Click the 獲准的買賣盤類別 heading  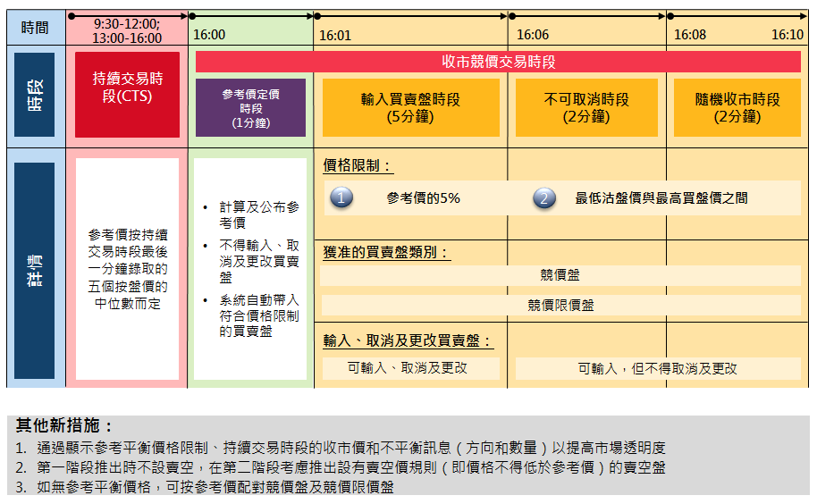pos(387,253)
